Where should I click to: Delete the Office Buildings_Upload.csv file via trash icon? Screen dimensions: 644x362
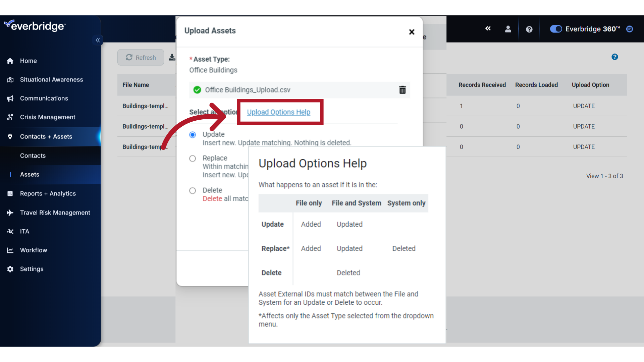(x=402, y=90)
